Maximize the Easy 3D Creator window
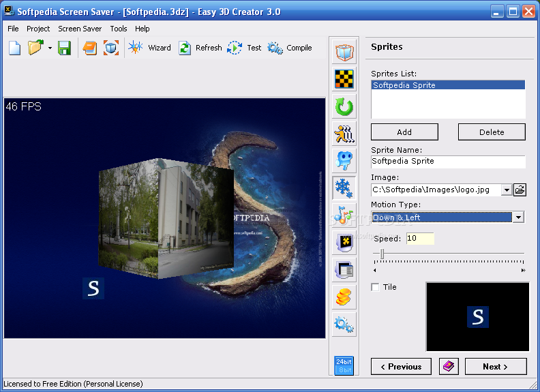This screenshot has width=540, height=392. point(513,12)
